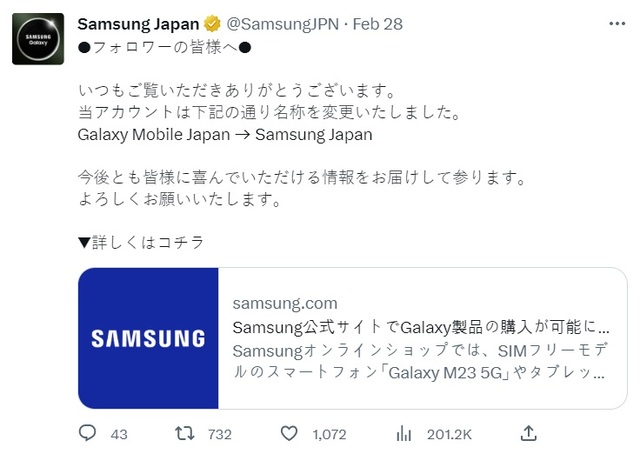Click the 201.2K views count
Viewport: 640px width, 454px height.
(449, 434)
